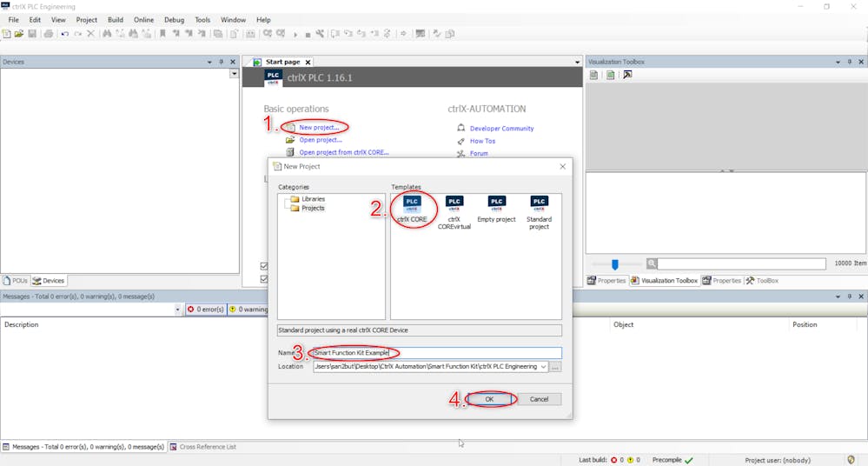Viewport: 868px width, 466px height.
Task: Select the ctrlX CORE template icon
Action: [x=412, y=210]
